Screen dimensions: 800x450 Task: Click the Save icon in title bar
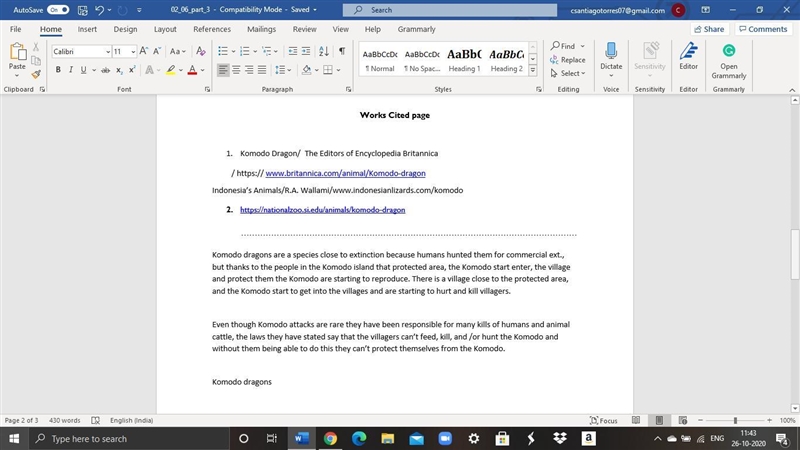tap(83, 10)
